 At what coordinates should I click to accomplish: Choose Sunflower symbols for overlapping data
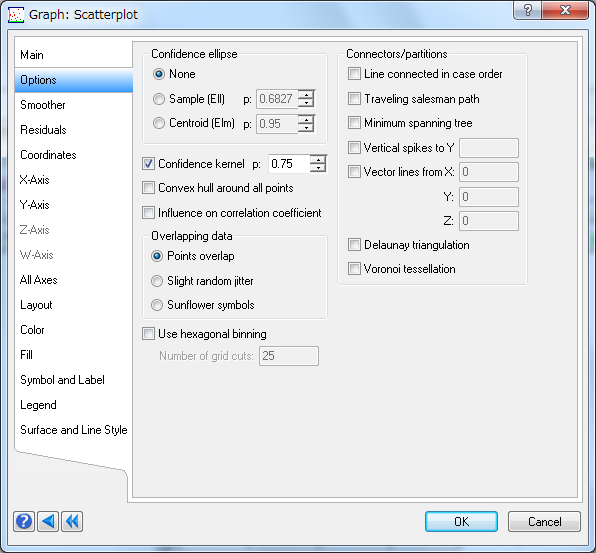point(157,305)
